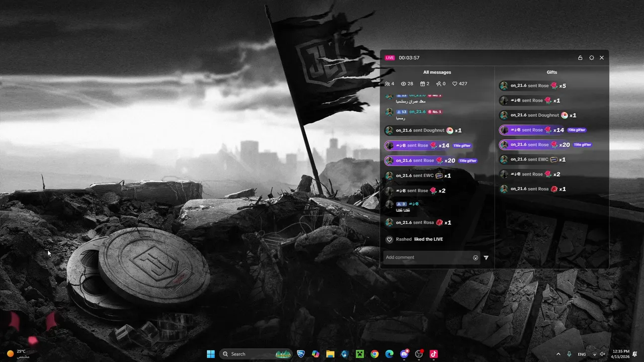This screenshot has height=362, width=644.
Task: Open the Windows Start menu
Action: click(x=211, y=354)
